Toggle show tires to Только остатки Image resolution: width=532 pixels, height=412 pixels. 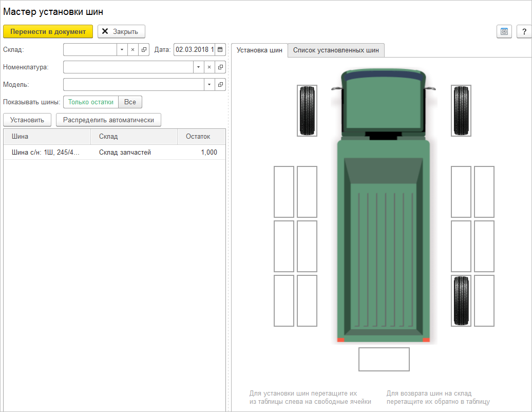pos(91,102)
